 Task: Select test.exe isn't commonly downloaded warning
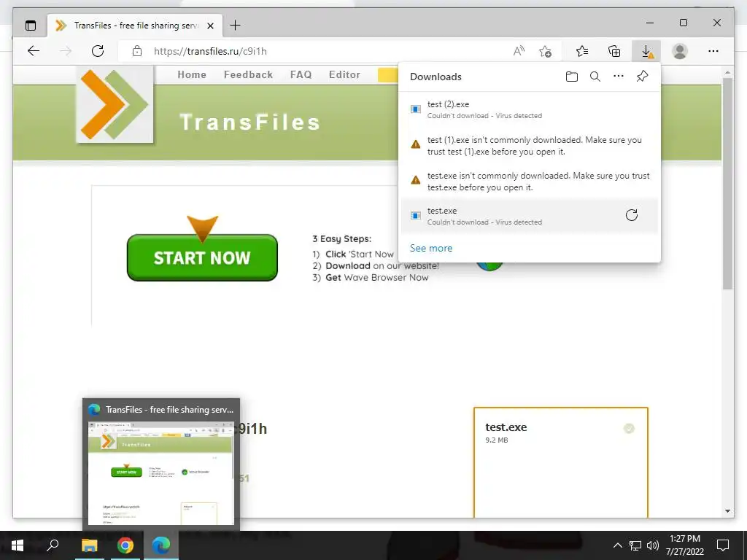[x=530, y=182]
